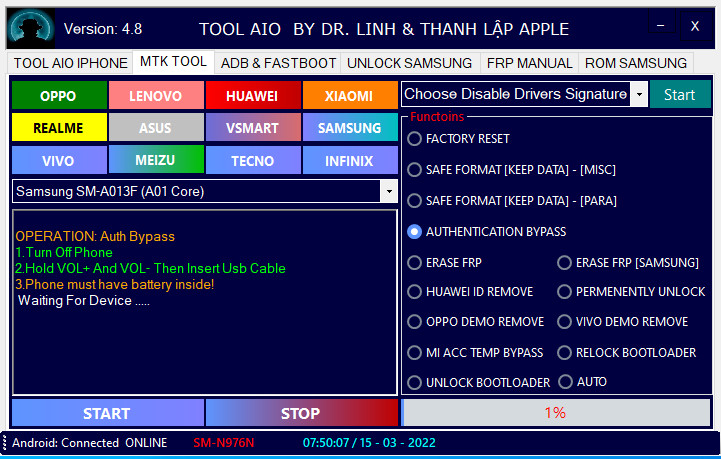Click the gray ASUS brand button
This screenshot has width=721, height=459.
[x=156, y=127]
